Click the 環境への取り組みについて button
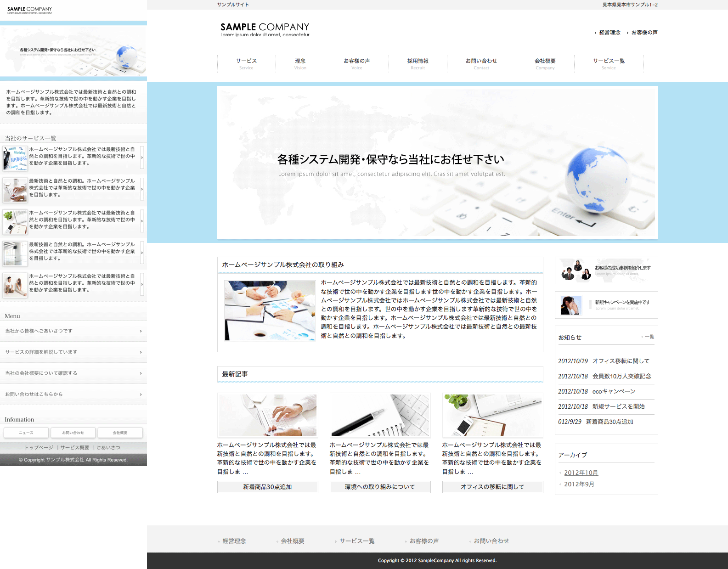Image resolution: width=728 pixels, height=569 pixels. click(380, 487)
